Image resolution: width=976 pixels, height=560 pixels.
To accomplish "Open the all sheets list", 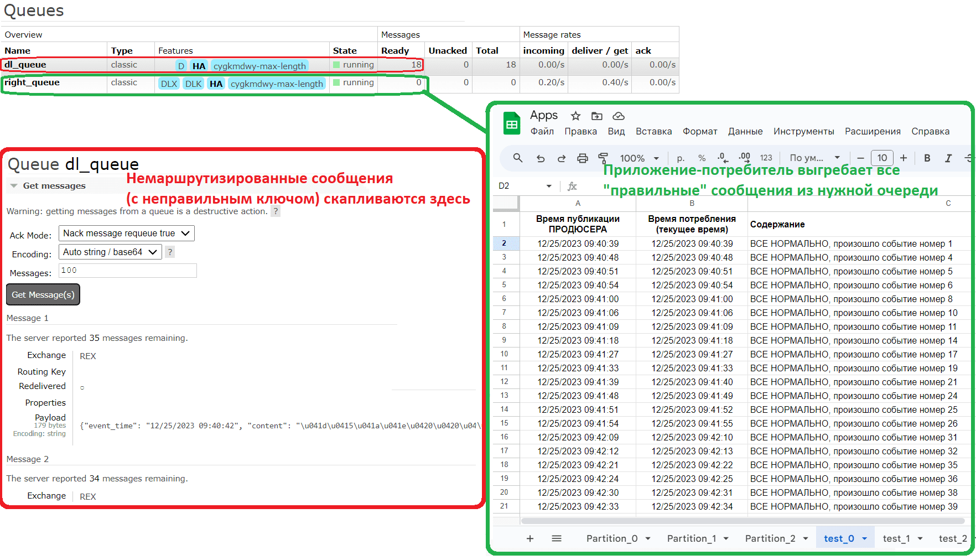I will 557,538.
